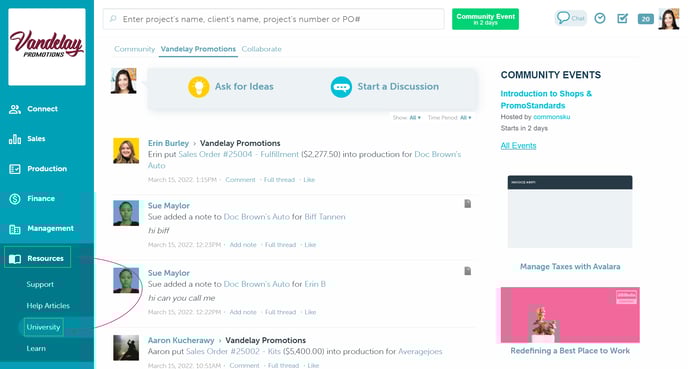
Task: Click Aaron Kucherawy's name link
Action: [x=181, y=340]
